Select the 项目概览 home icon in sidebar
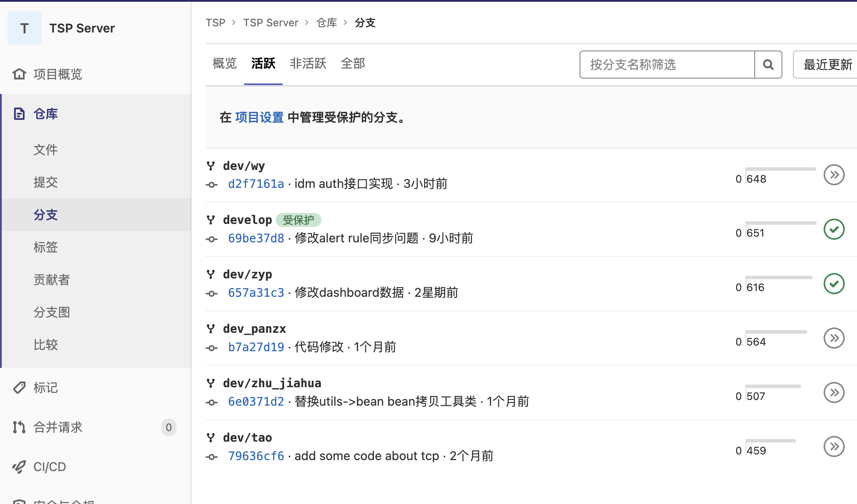The image size is (857, 504). pos(19,74)
